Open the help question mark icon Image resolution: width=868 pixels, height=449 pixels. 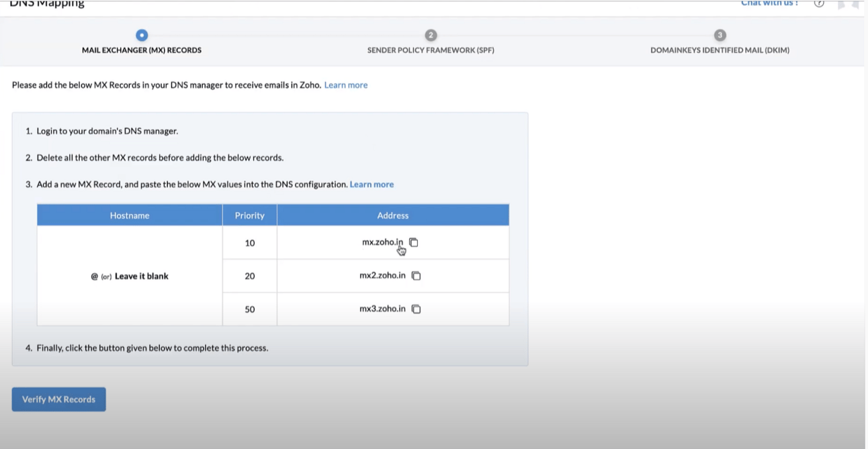tap(819, 3)
